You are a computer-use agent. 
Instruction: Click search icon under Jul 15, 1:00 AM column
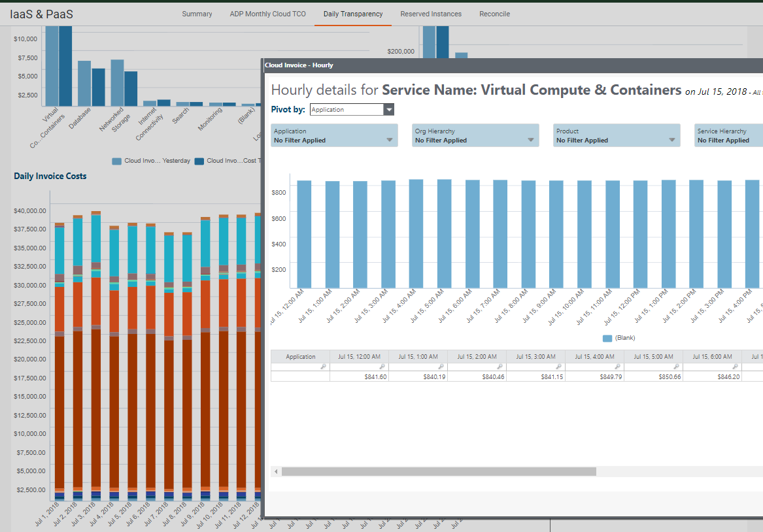tap(441, 367)
